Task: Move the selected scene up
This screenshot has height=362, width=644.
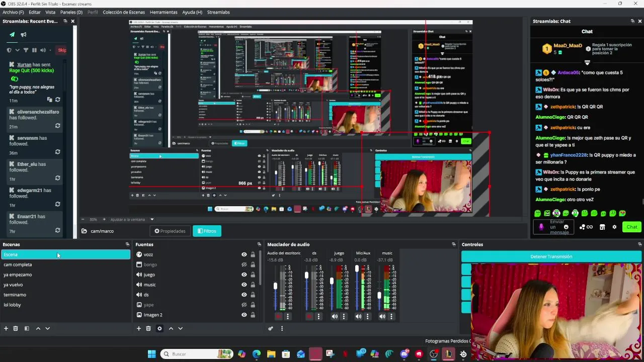Action: [38, 328]
